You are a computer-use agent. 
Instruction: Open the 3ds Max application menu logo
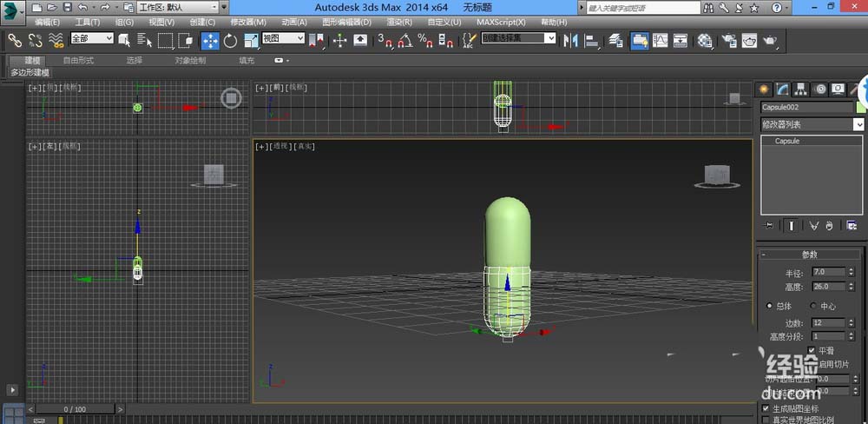point(13,11)
